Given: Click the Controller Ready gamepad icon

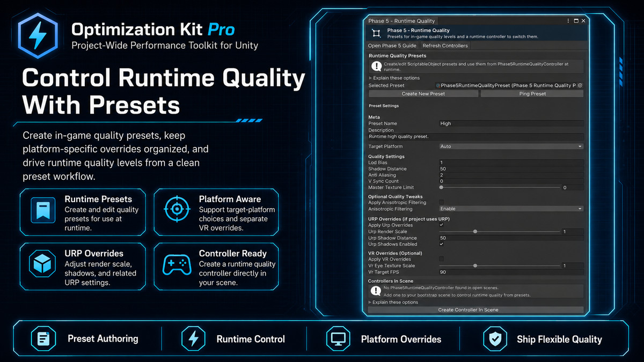Looking at the screenshot, I should click(177, 264).
